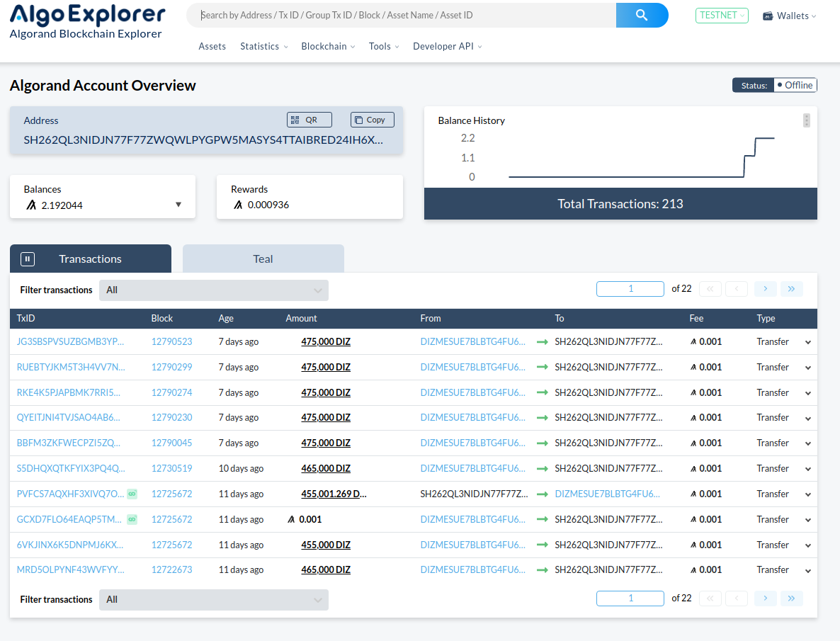Open the Assets menu item
The width and height of the screenshot is (840, 641).
point(212,46)
